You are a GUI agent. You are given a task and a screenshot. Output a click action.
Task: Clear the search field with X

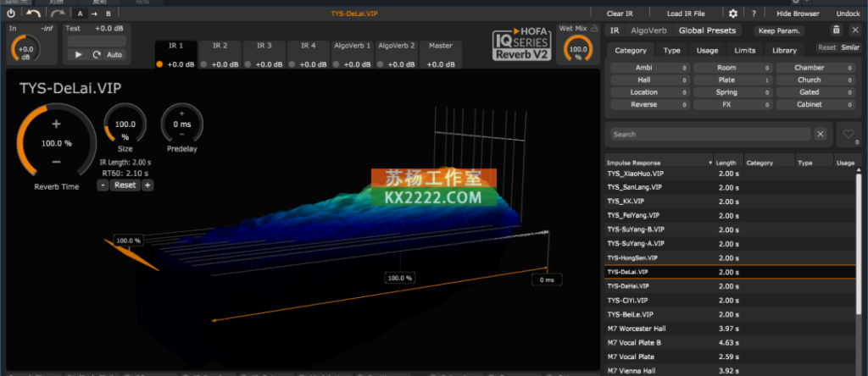821,135
